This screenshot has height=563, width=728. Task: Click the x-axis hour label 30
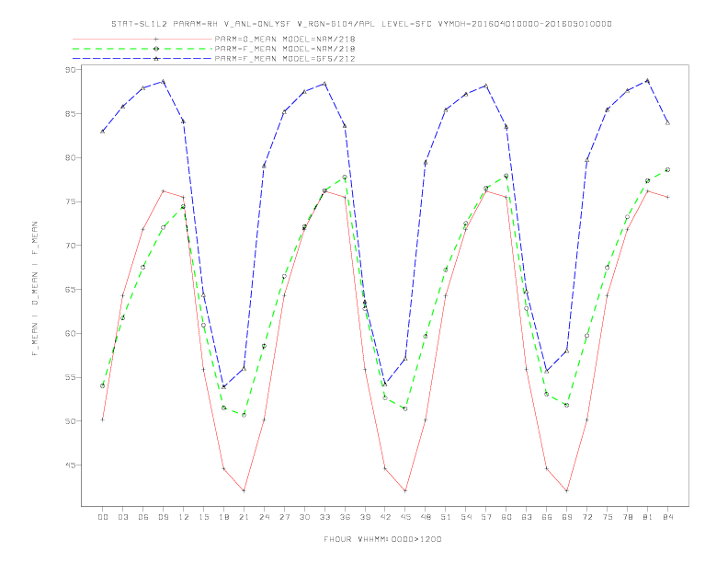(304, 517)
